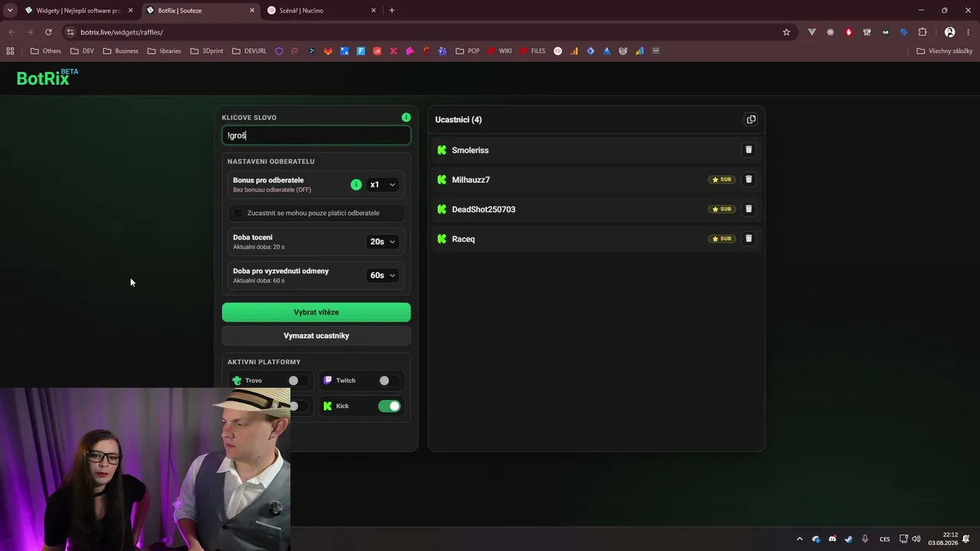Go back with the browser back arrow
980x551 pixels.
11,32
